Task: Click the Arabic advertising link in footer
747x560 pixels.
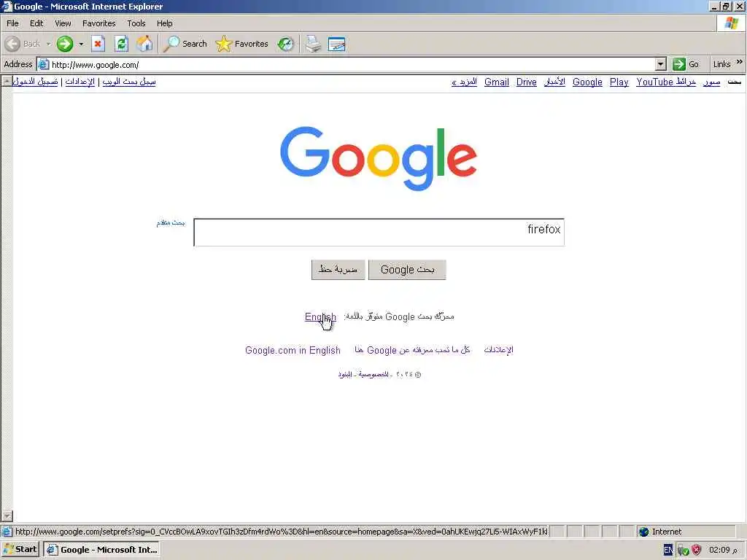Action: tap(498, 350)
